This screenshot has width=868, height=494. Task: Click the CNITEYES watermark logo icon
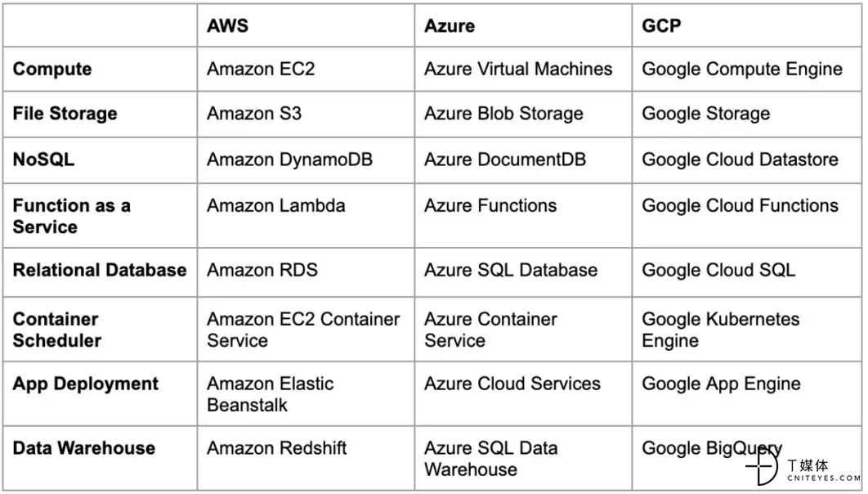click(x=763, y=465)
